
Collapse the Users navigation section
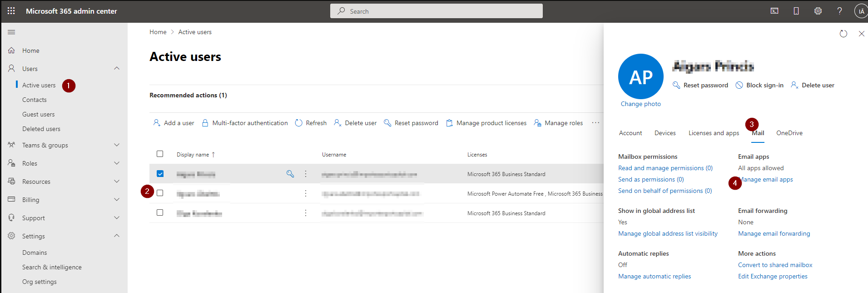pyautogui.click(x=117, y=69)
